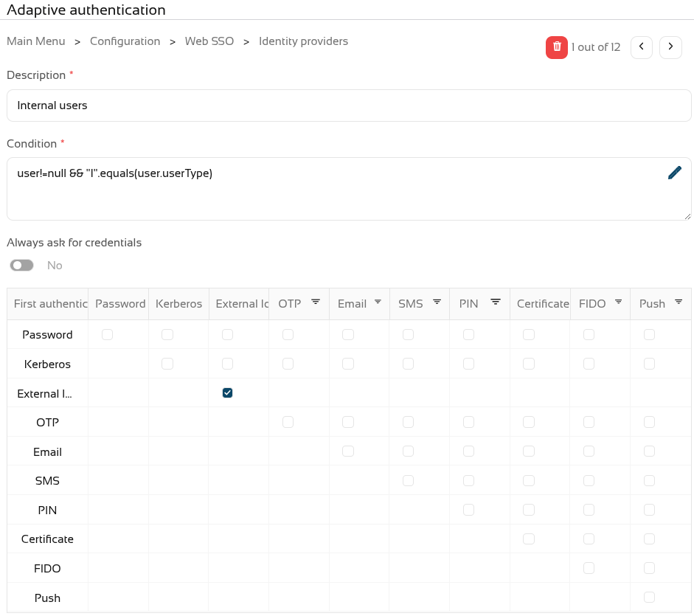Viewport: 694px width, 616px height.
Task: Toggle the Always ask for credentials switch
Action: tap(21, 266)
